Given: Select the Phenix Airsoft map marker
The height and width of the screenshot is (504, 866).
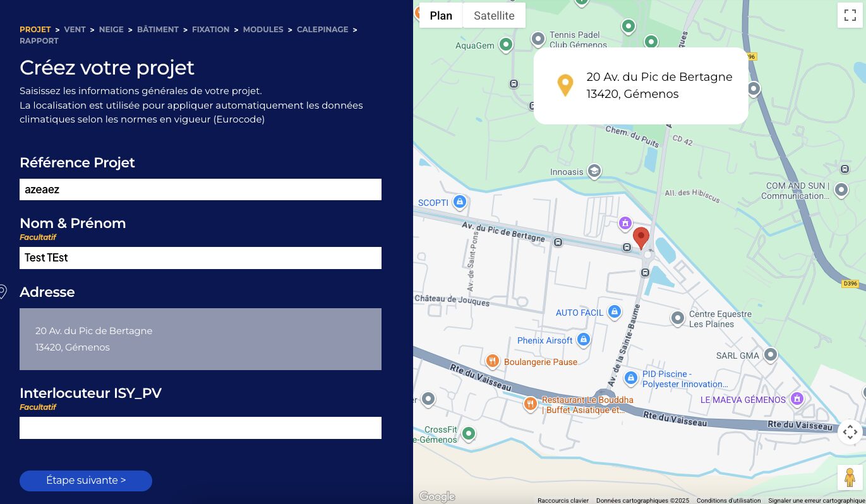Looking at the screenshot, I should coord(583,340).
